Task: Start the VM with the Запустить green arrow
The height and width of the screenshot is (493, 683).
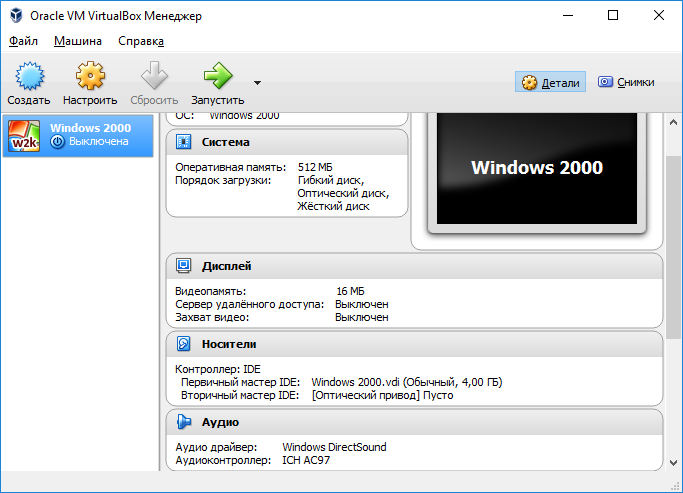Action: coord(218,76)
